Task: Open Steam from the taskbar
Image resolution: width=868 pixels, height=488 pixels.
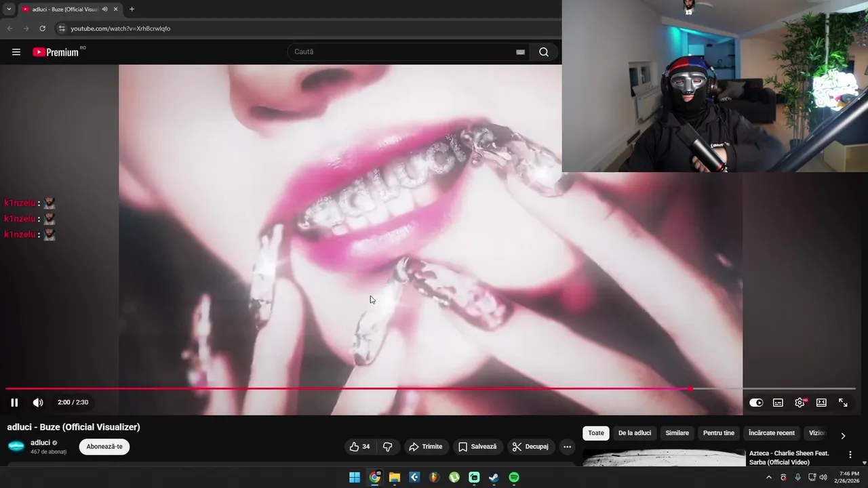Action: tap(494, 477)
